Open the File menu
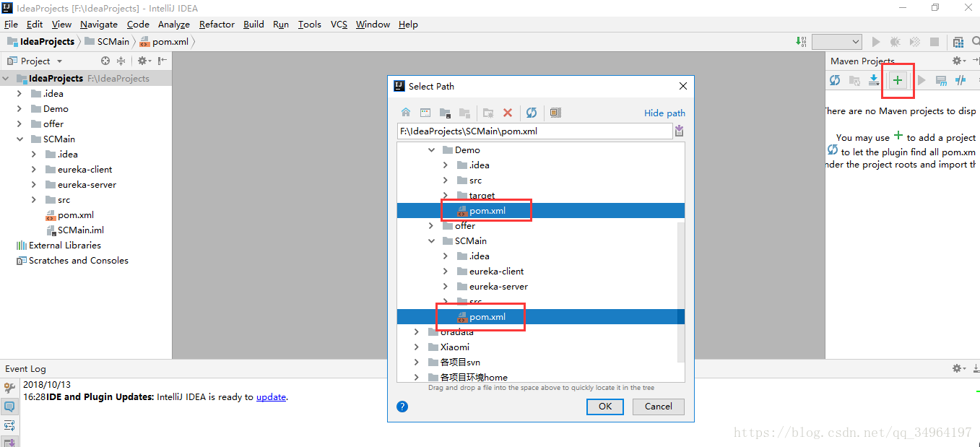 point(11,24)
